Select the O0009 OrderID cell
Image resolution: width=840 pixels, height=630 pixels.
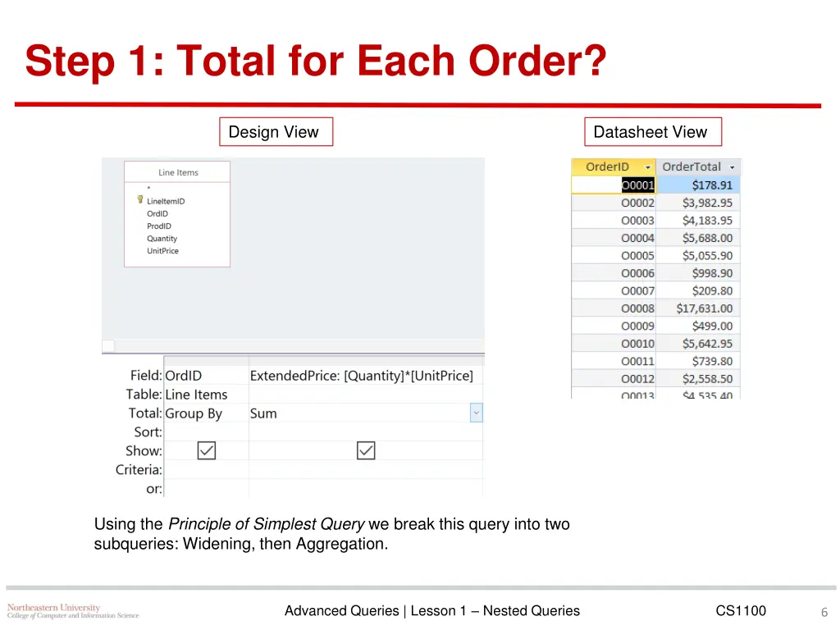[x=614, y=326]
